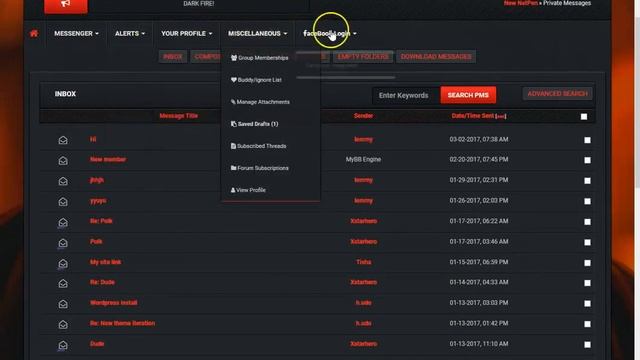Open the message titled Hi

point(93,140)
